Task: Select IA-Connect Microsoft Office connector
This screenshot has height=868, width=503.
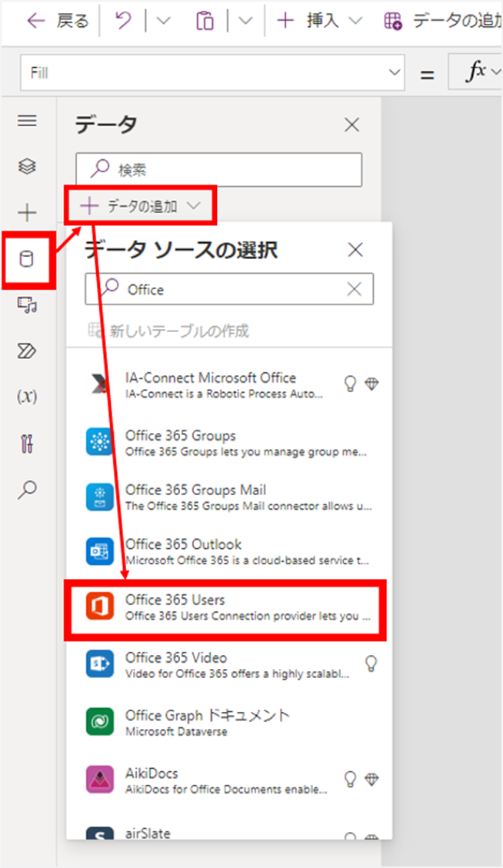Action: tap(229, 384)
